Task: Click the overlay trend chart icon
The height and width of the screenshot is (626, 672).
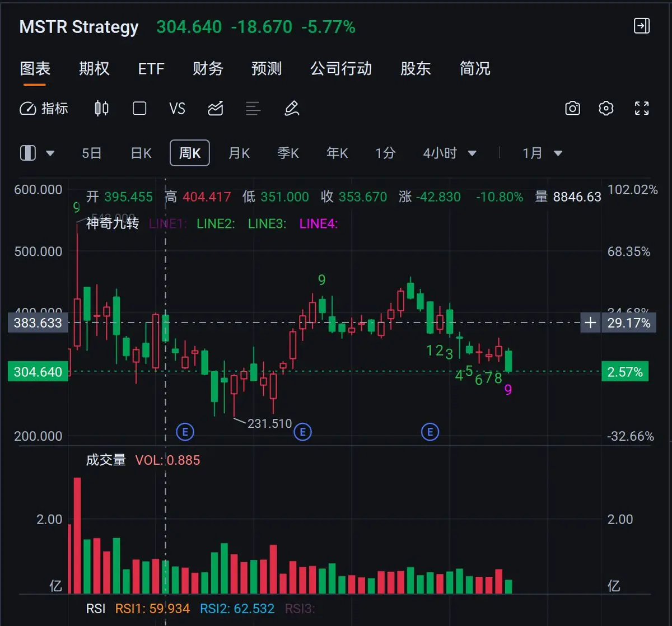Action: coord(216,108)
